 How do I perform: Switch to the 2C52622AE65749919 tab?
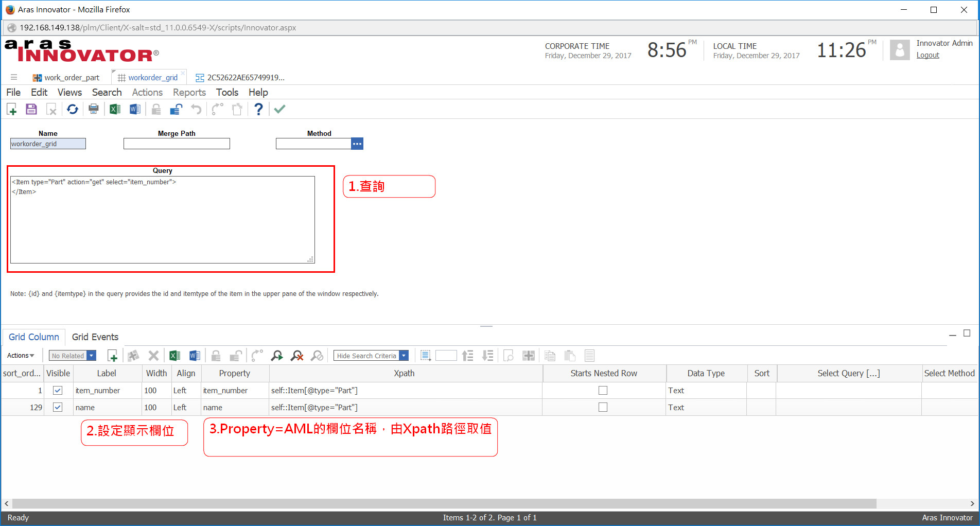[x=240, y=78]
